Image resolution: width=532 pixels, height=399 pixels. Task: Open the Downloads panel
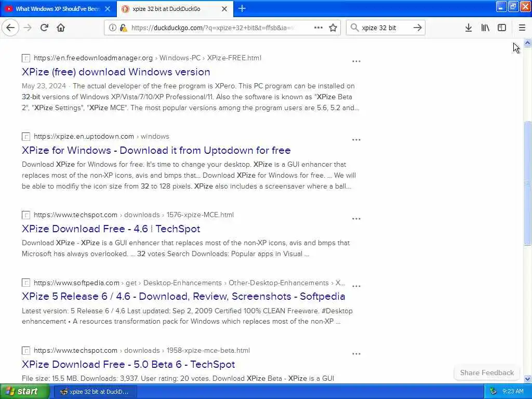click(468, 28)
